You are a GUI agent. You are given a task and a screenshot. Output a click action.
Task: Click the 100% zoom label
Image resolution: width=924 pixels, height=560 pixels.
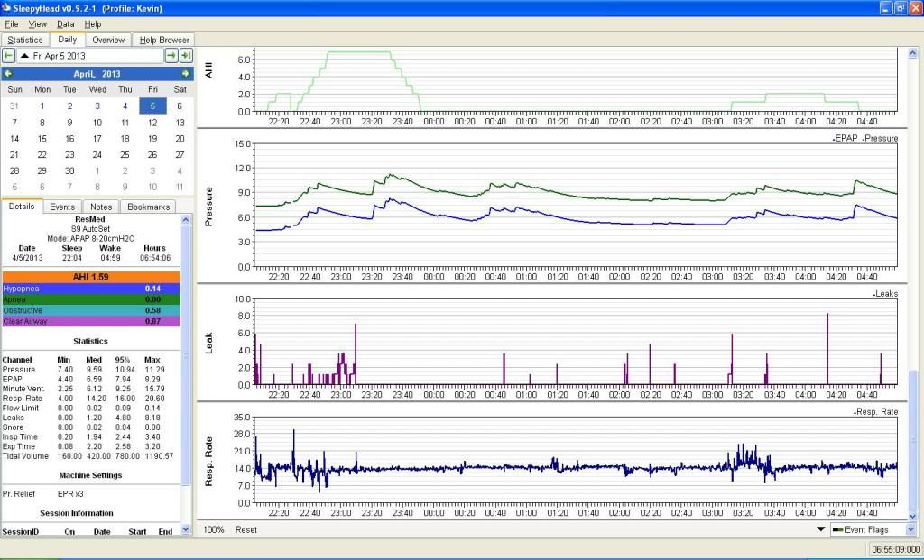point(213,529)
